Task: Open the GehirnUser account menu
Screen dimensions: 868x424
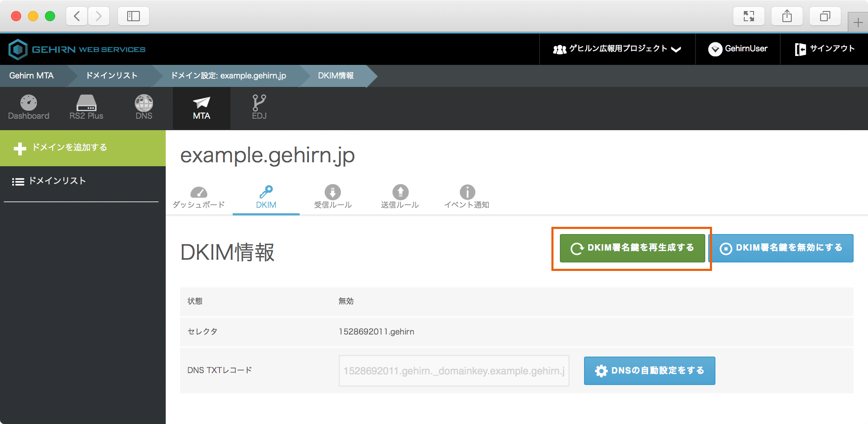Action: [738, 49]
